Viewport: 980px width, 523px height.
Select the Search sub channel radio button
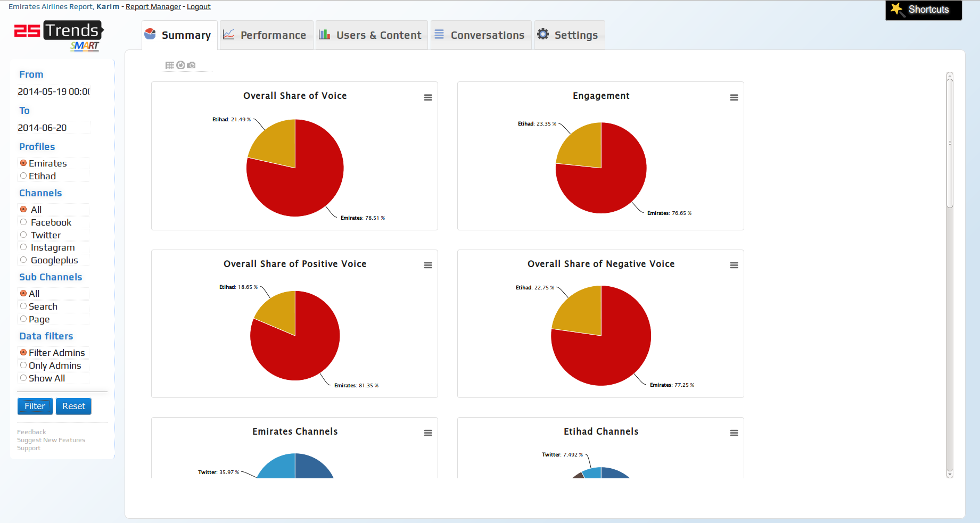coord(23,306)
